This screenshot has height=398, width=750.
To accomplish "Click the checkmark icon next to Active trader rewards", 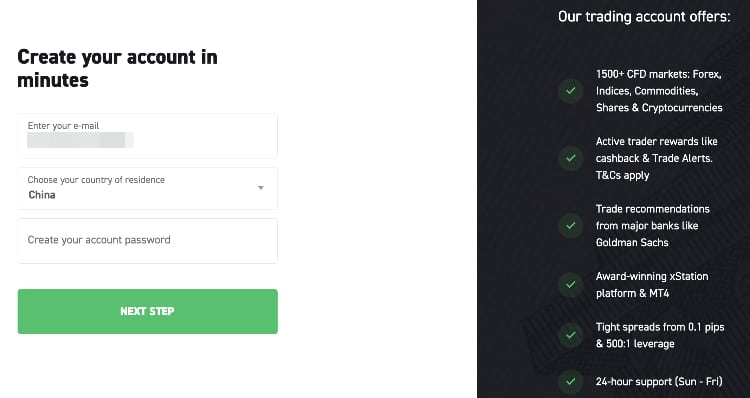I will [570, 158].
